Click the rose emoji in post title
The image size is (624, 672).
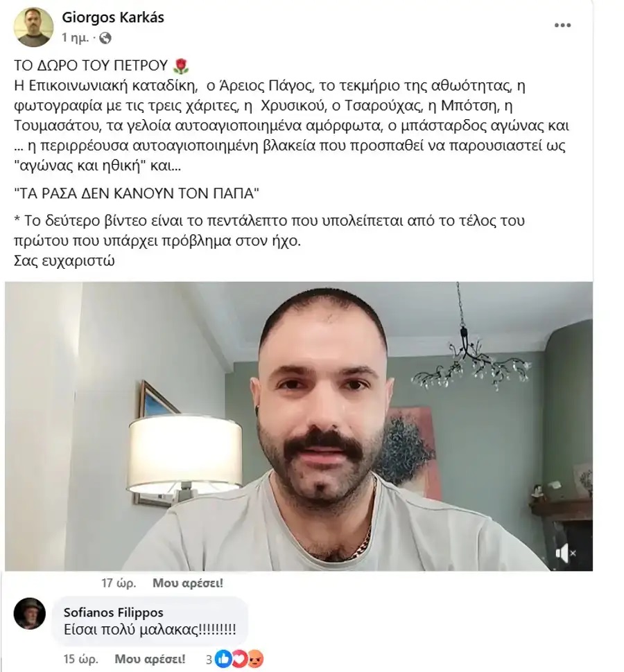pos(180,66)
